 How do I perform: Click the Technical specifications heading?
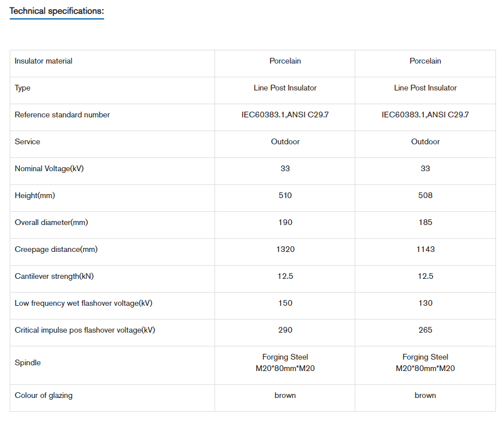(x=57, y=11)
